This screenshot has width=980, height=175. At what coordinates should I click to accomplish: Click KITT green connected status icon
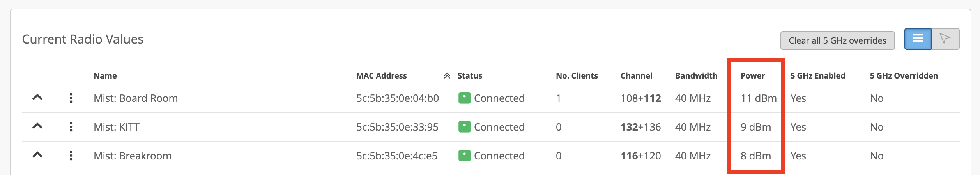tap(464, 127)
